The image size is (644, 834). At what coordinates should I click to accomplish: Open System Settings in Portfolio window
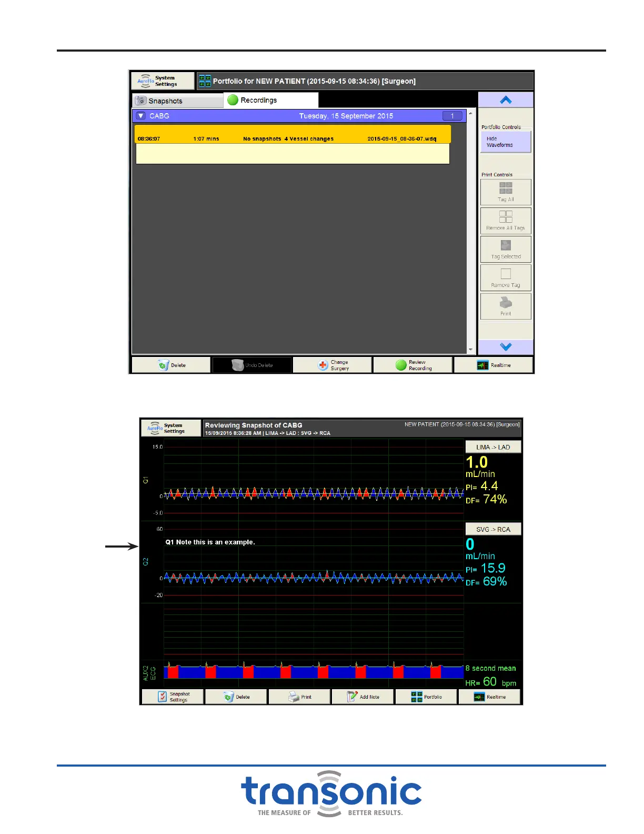pyautogui.click(x=163, y=81)
